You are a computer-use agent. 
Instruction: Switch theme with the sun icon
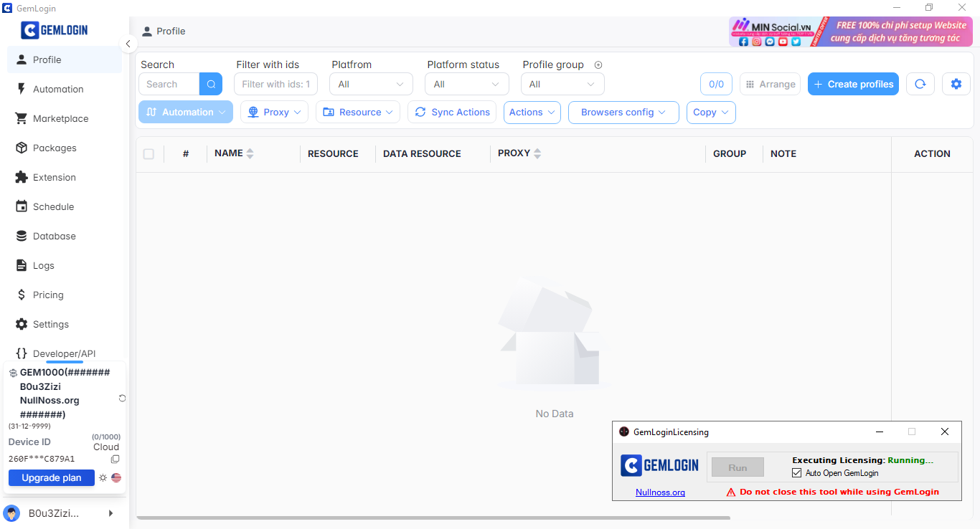click(103, 477)
